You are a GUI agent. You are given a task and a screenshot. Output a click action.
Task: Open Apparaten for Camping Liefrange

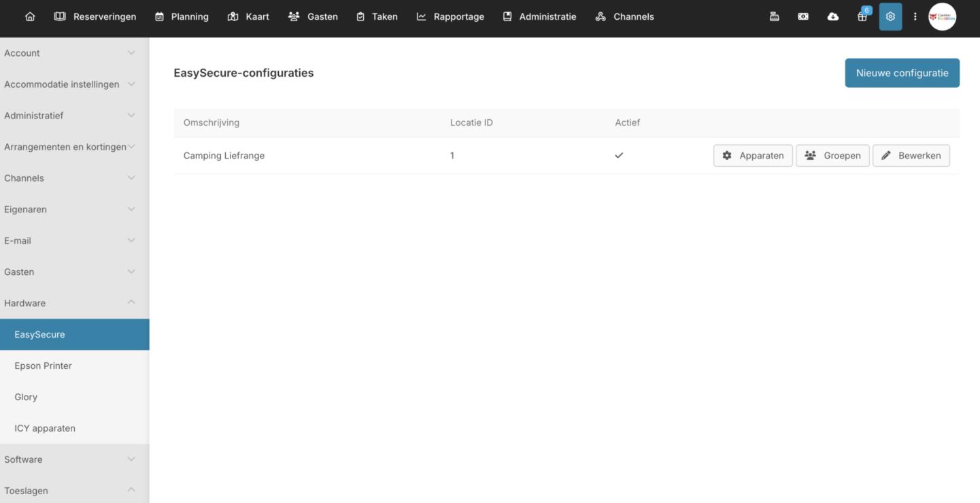coord(753,155)
